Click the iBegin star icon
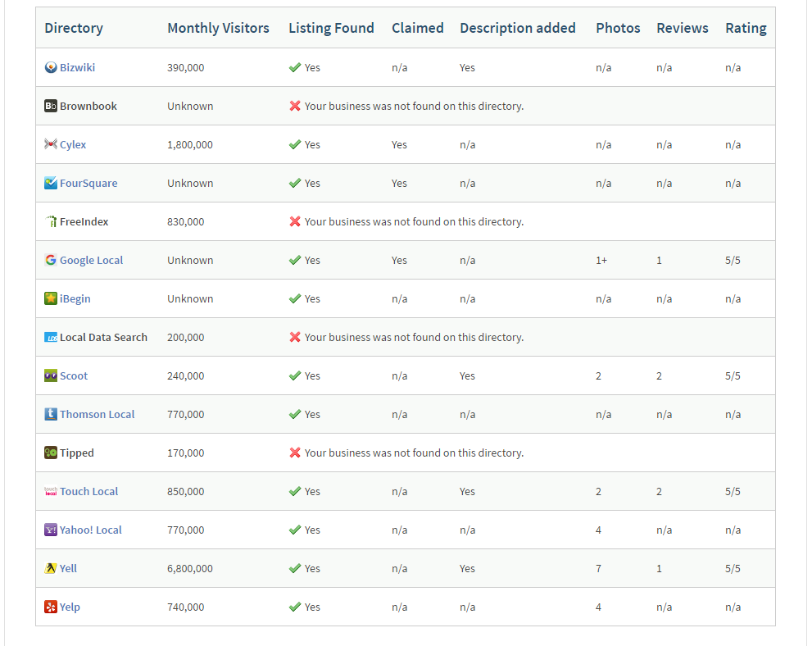812x646 pixels. [50, 298]
